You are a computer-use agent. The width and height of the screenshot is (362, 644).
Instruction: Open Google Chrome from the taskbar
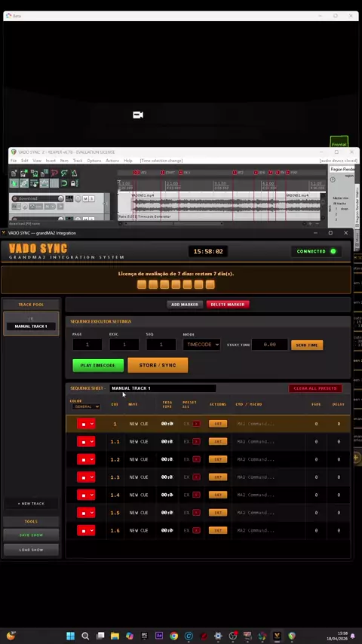click(x=173, y=636)
